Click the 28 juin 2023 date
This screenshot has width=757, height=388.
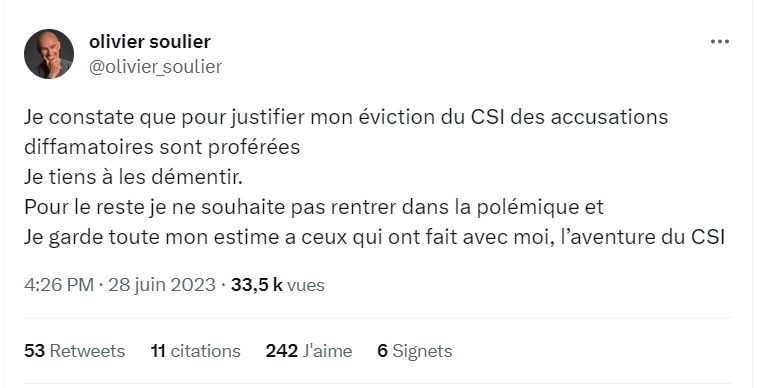pos(162,285)
